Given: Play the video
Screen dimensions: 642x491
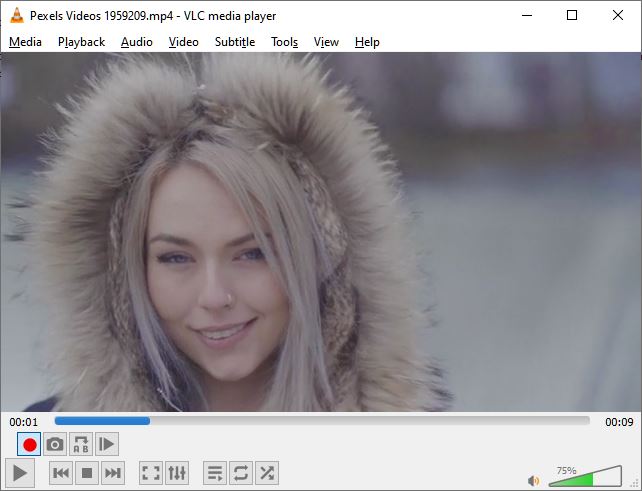Looking at the screenshot, I should (20, 473).
